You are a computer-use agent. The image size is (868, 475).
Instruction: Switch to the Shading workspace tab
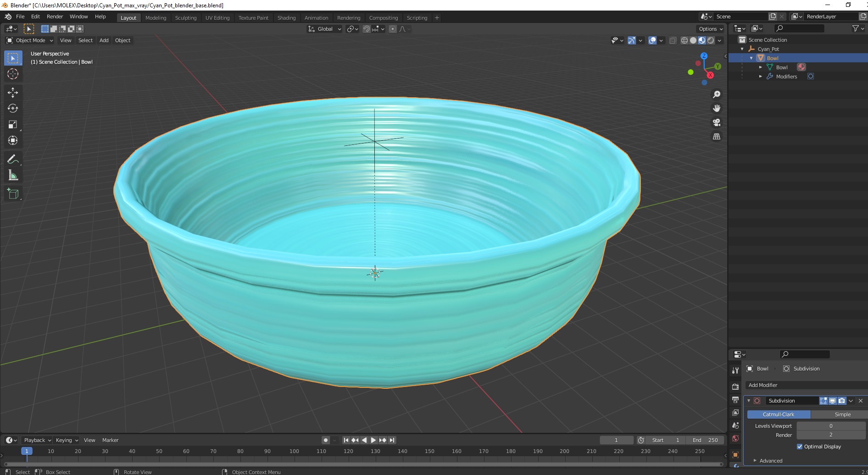coord(286,18)
